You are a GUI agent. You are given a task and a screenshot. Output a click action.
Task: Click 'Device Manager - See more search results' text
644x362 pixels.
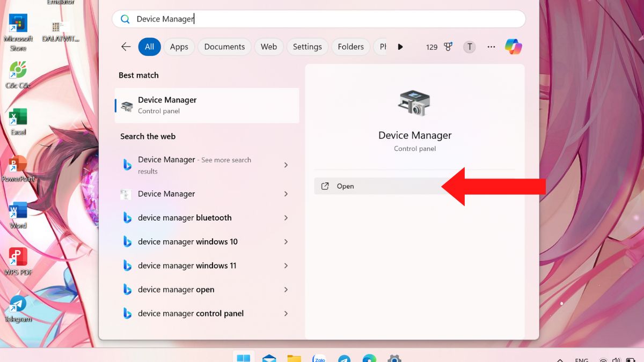click(x=194, y=165)
